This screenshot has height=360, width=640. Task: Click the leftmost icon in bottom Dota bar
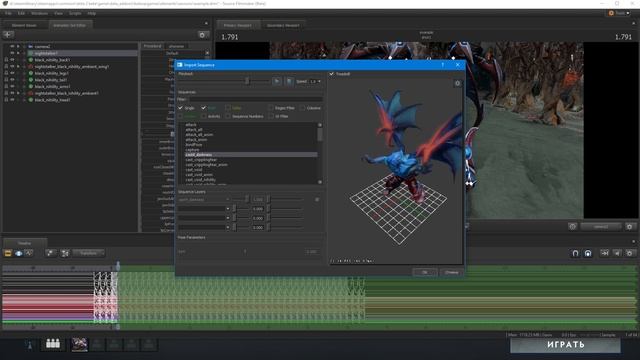[29, 345]
